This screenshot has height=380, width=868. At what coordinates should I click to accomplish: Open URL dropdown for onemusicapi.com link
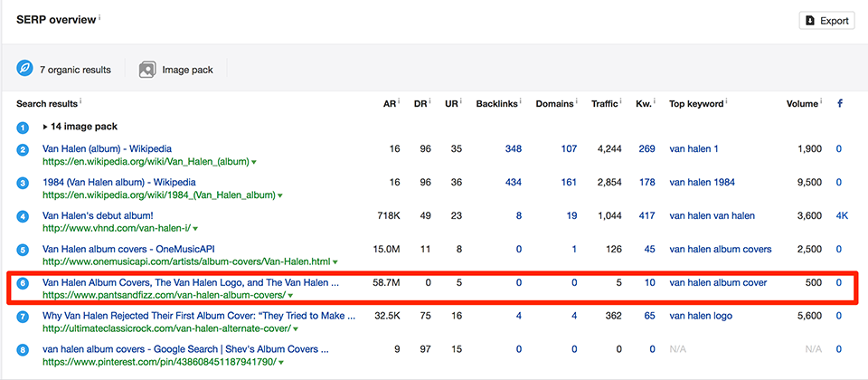[335, 262]
